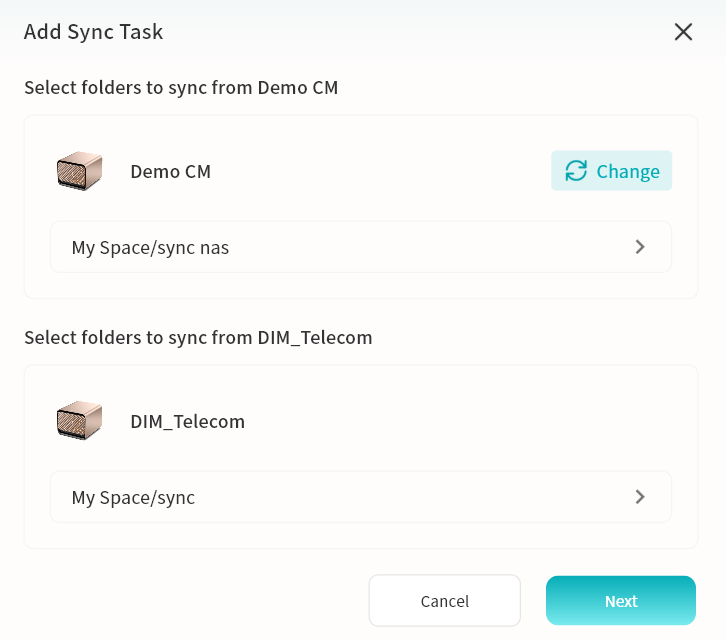The height and width of the screenshot is (640, 726).
Task: Change the Demo CM source device
Action: point(612,171)
